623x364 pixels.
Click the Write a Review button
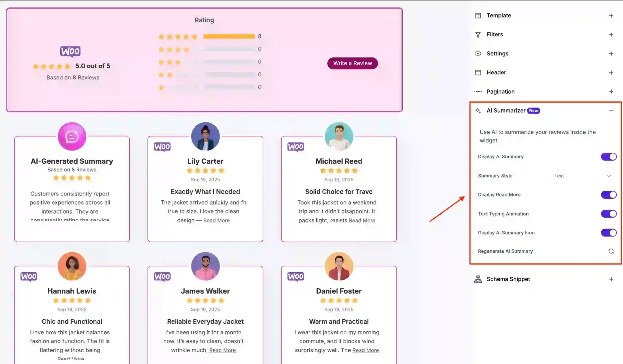coord(353,63)
